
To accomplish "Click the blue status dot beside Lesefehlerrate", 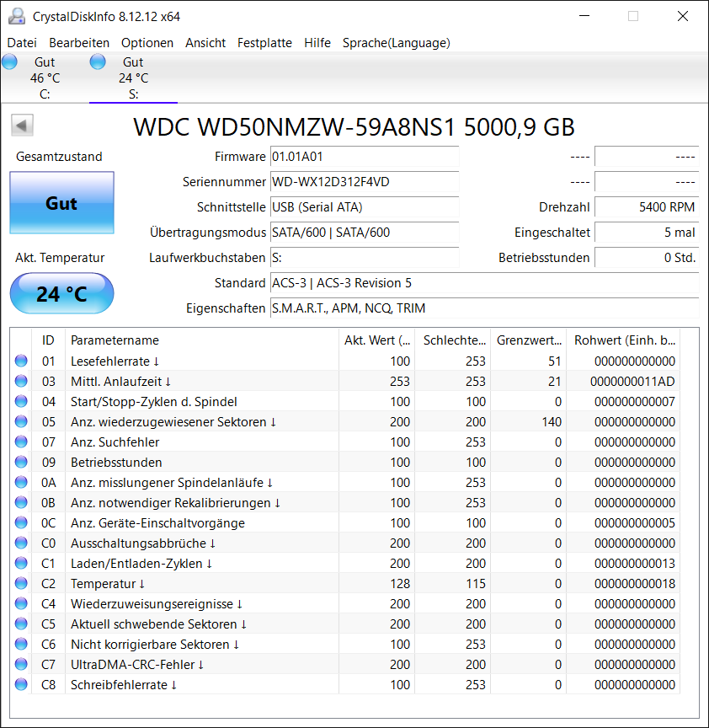I will pos(19,361).
